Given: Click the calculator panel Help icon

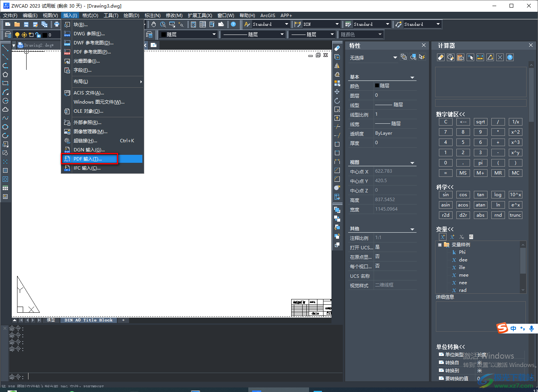Looking at the screenshot, I should click(x=510, y=57).
